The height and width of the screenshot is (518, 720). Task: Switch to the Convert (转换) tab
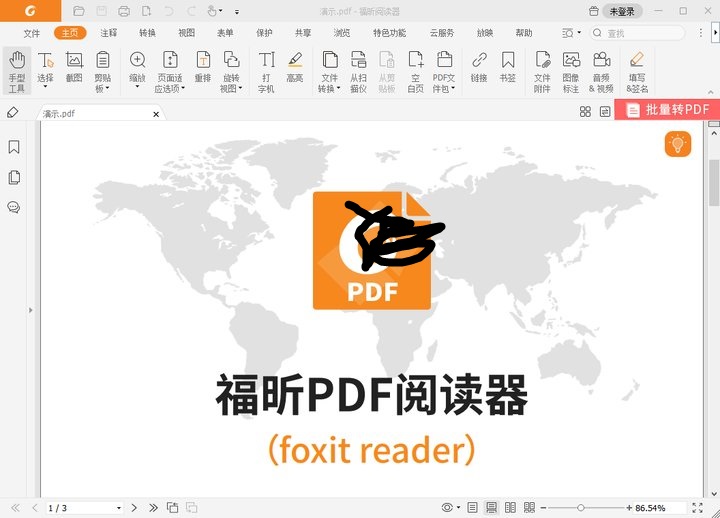[x=147, y=33]
